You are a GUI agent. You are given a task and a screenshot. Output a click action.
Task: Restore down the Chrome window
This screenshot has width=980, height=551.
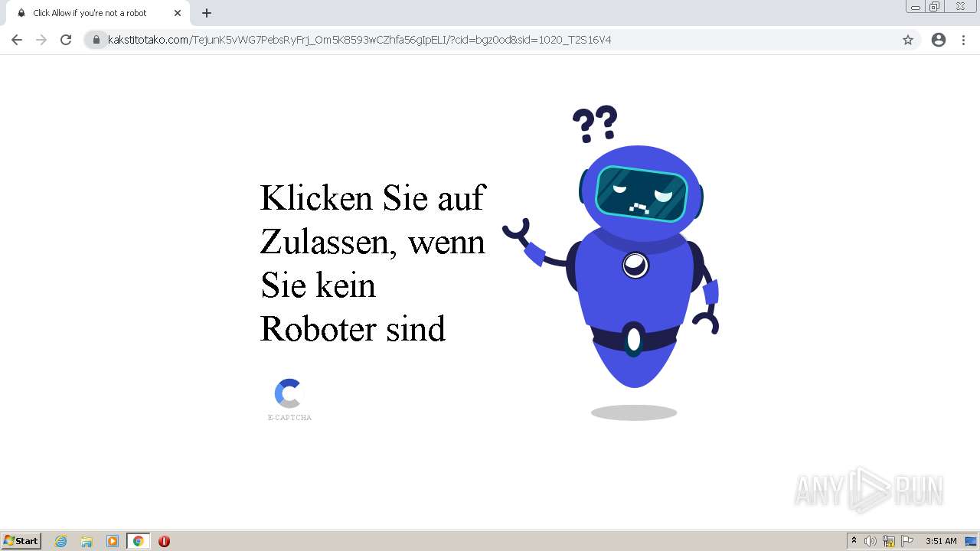935,7
